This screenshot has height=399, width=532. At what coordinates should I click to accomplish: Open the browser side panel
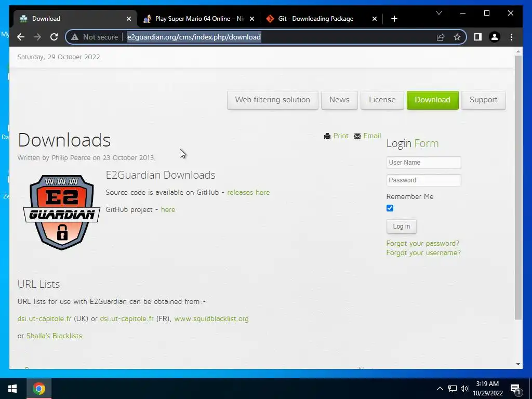(x=478, y=37)
